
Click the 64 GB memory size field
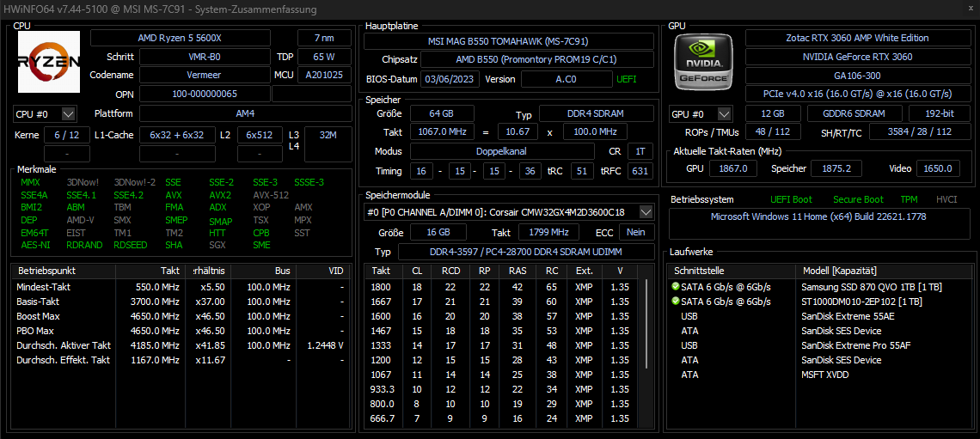[x=442, y=113]
